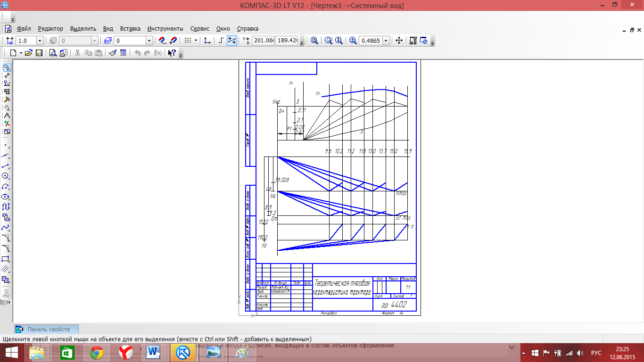Select the Point tool in left toolbar

[x=6, y=145]
